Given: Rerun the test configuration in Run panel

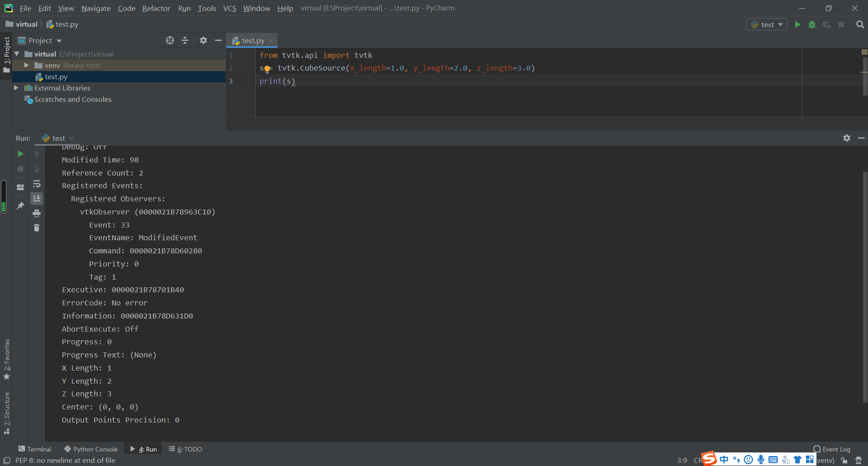Looking at the screenshot, I should [x=20, y=154].
